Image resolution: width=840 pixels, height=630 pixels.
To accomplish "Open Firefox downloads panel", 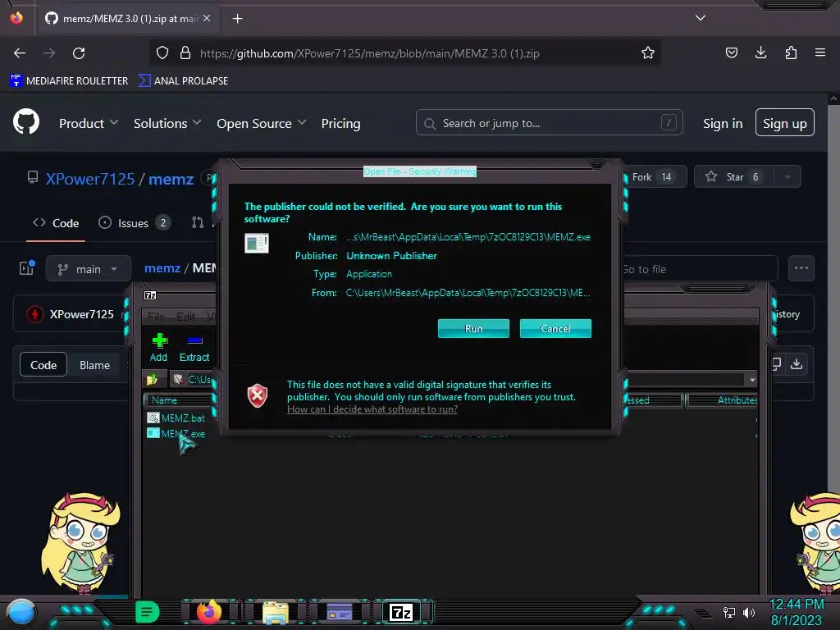I will pos(760,53).
